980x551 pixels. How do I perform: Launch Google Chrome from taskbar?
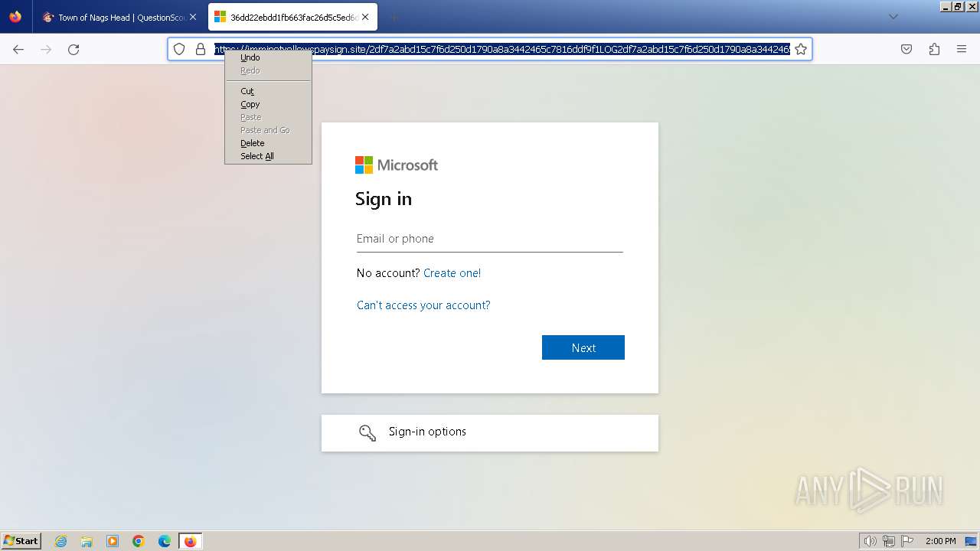pos(139,541)
